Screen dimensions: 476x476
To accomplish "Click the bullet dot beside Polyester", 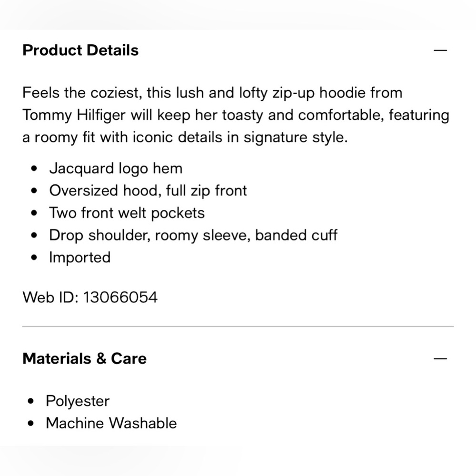I will point(31,401).
